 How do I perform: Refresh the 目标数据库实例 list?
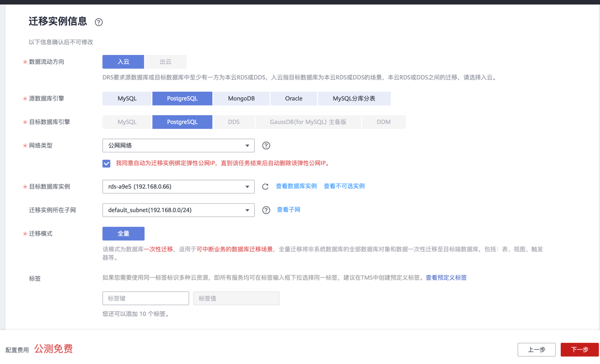[265, 187]
